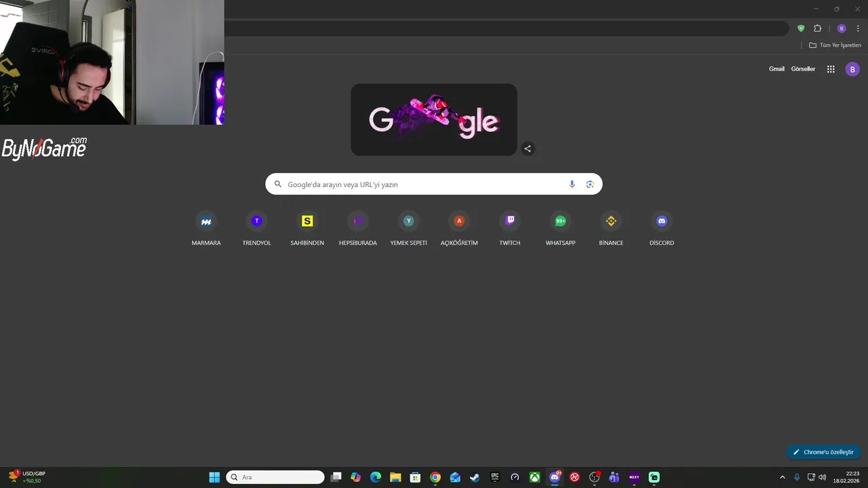
Task: Open Gmail link
Action: [x=776, y=69]
